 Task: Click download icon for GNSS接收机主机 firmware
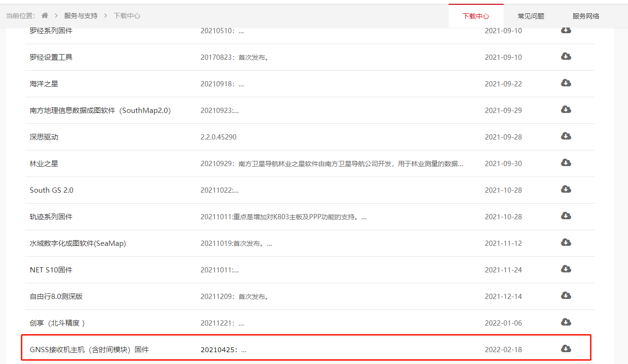(566, 349)
